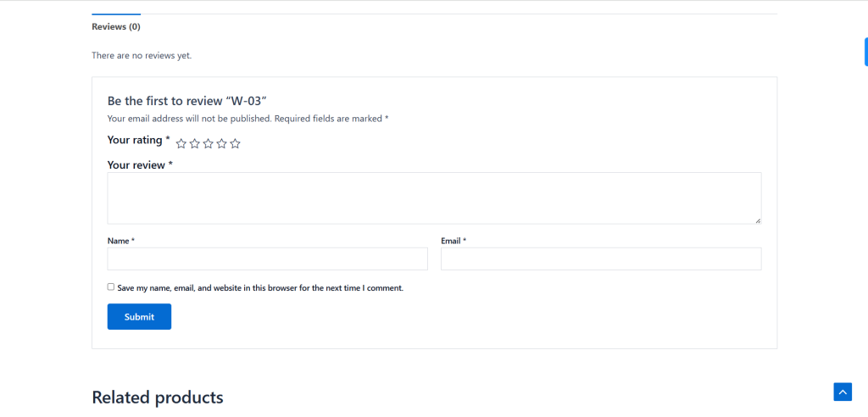Rate the product one star

click(181, 144)
